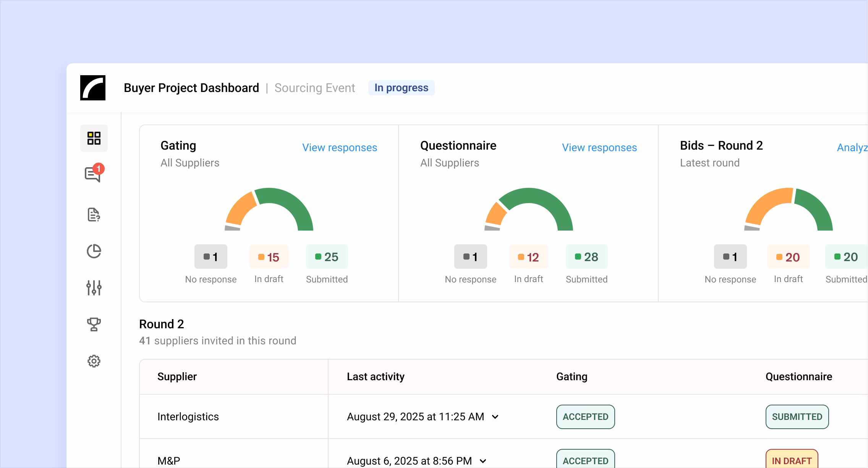
Task: Open the trophy awards icon
Action: coord(94,324)
